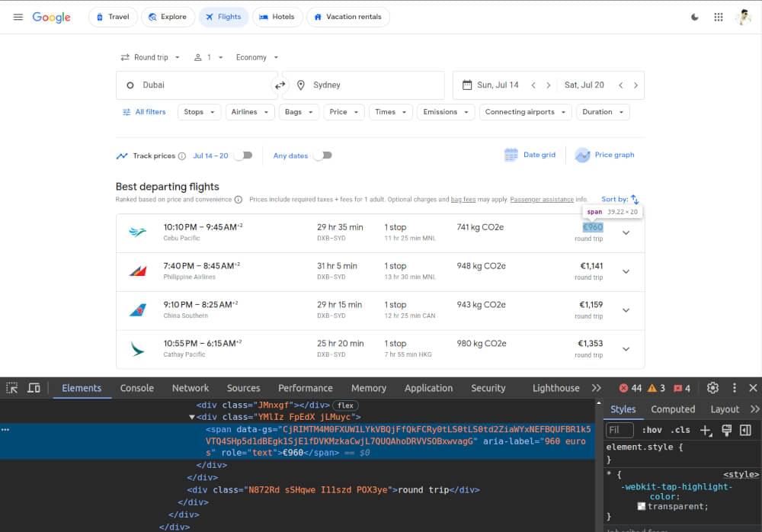Click the swap origin and destination icon
Screen dimensions: 762x532
pos(278,85)
